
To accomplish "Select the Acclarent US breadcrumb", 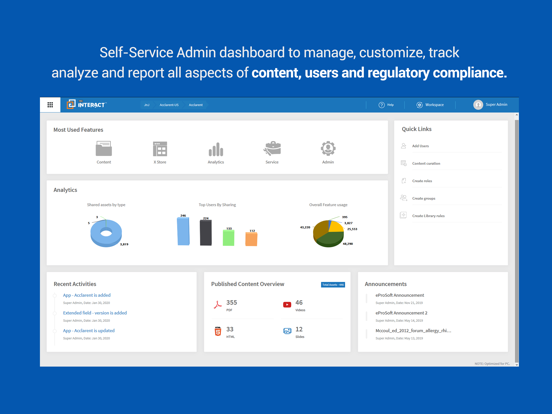I will coord(169,105).
